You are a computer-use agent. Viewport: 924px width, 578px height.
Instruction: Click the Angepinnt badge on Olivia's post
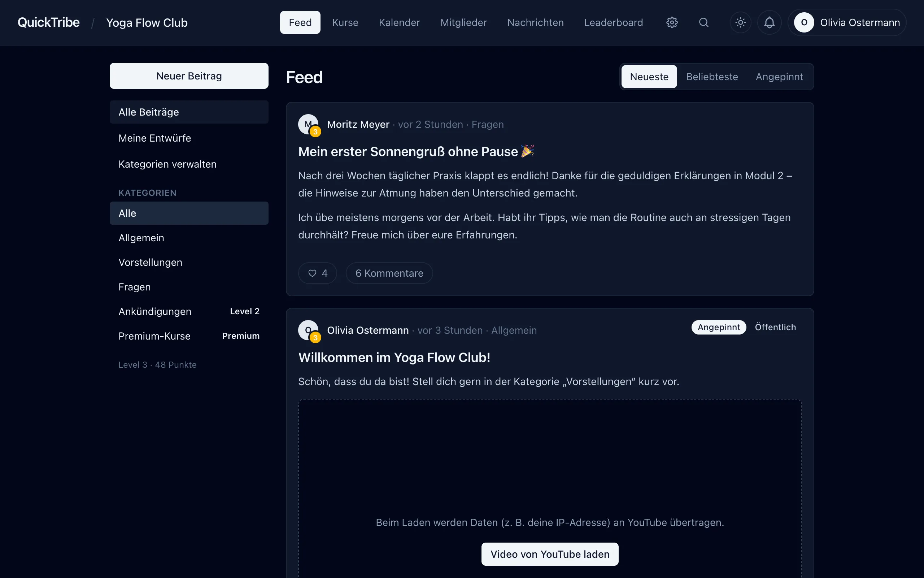[x=719, y=327]
